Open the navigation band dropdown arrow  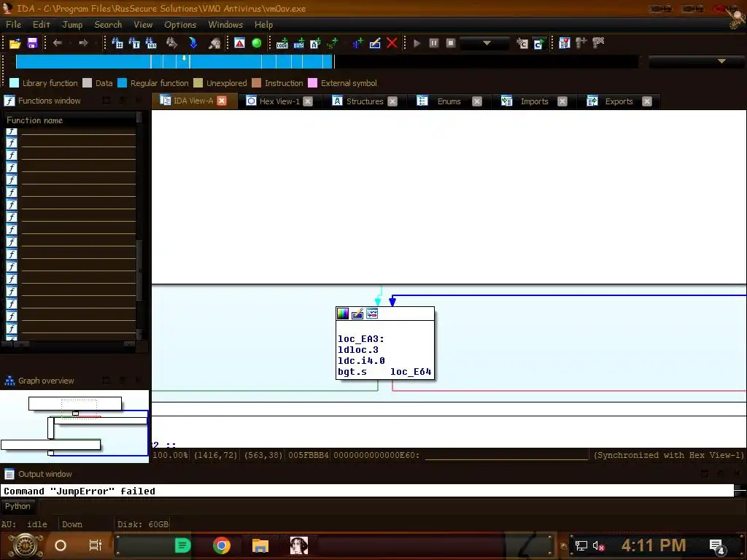pyautogui.click(x=721, y=61)
